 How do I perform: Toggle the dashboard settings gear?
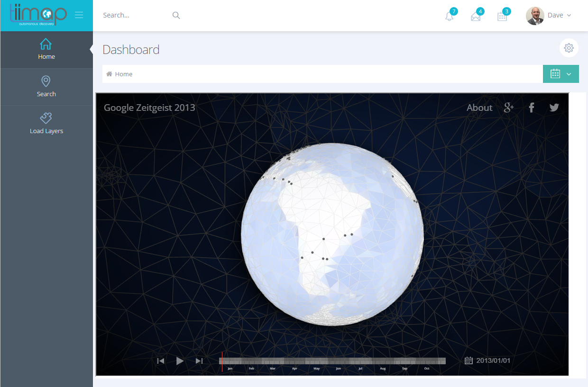[569, 48]
